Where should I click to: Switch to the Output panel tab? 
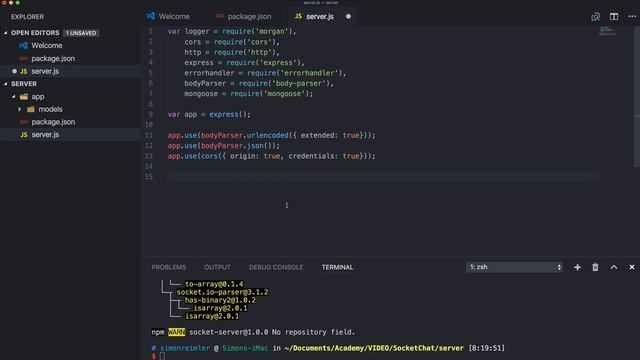(217, 267)
